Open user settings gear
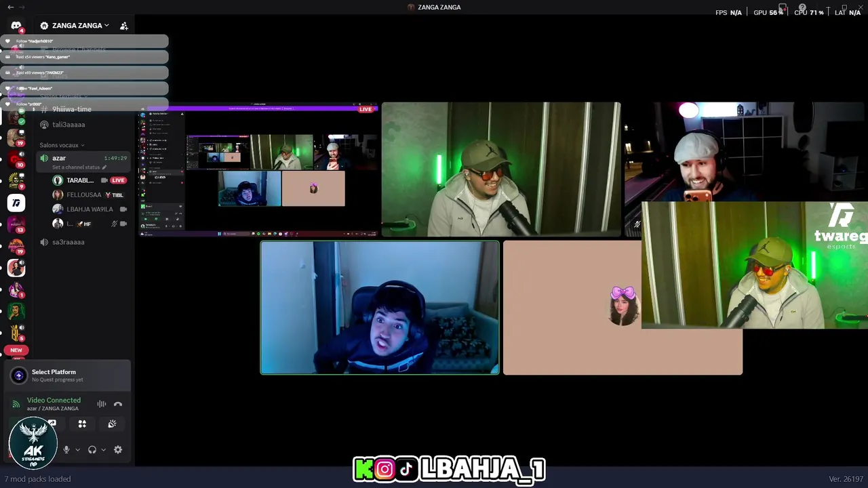868x488 pixels. [x=118, y=449]
